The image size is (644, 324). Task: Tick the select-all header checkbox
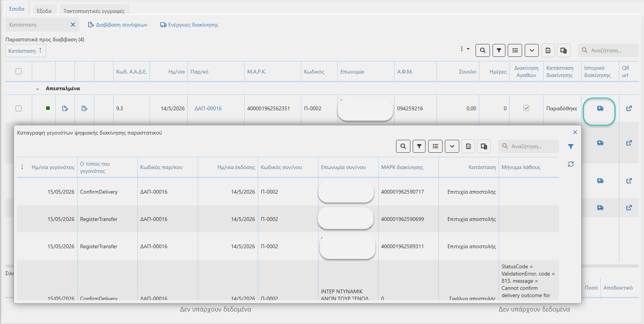pos(19,71)
